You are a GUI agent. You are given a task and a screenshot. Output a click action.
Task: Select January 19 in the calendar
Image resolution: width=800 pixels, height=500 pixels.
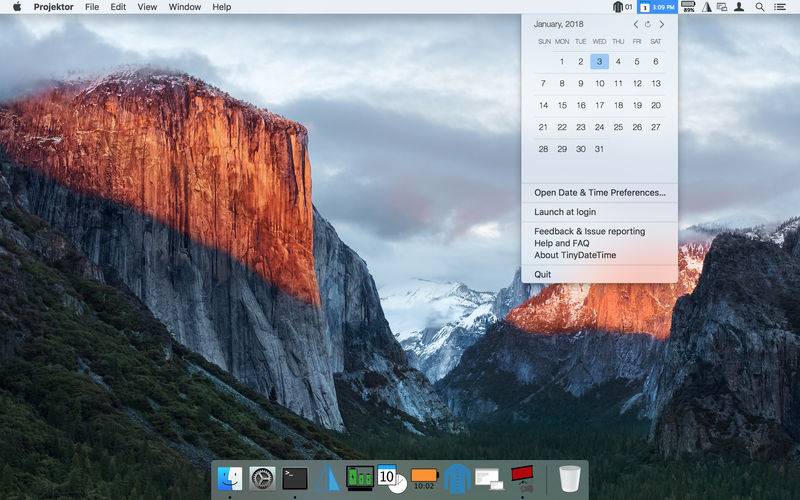pos(637,105)
